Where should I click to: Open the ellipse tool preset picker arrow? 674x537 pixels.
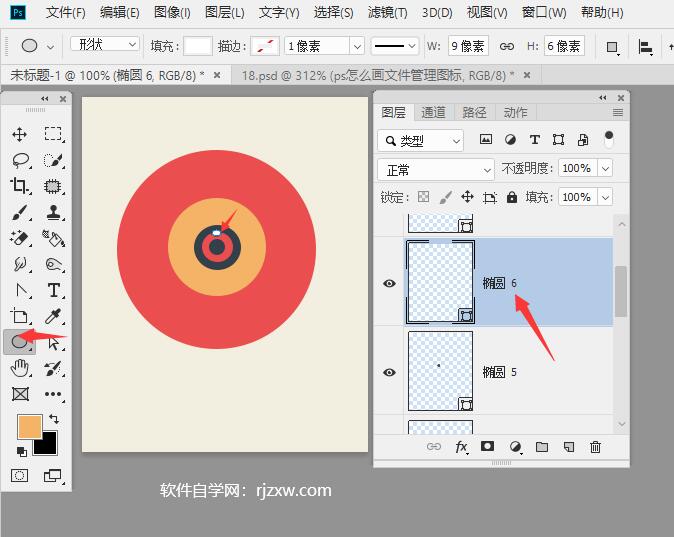pyautogui.click(x=50, y=46)
